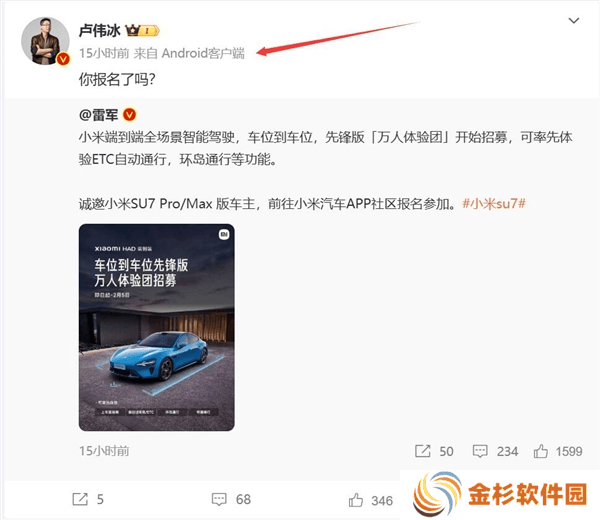Click the top 15小时前 post timestamp
The width and height of the screenshot is (600, 520).
(x=104, y=53)
